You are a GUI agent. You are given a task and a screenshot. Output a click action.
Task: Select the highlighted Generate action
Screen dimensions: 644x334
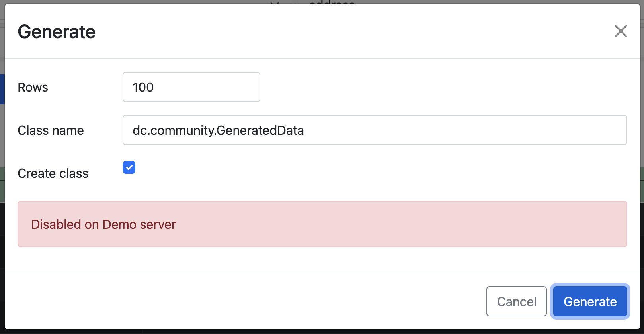pos(589,301)
